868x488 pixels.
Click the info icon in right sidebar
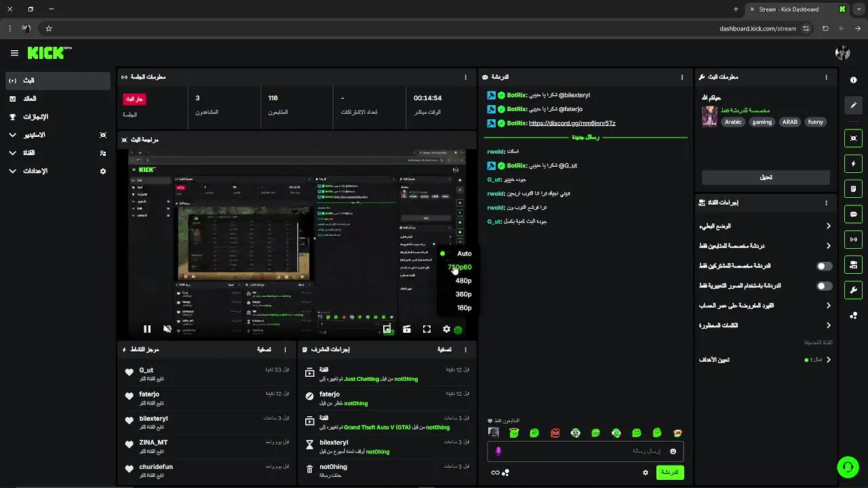[853, 79]
